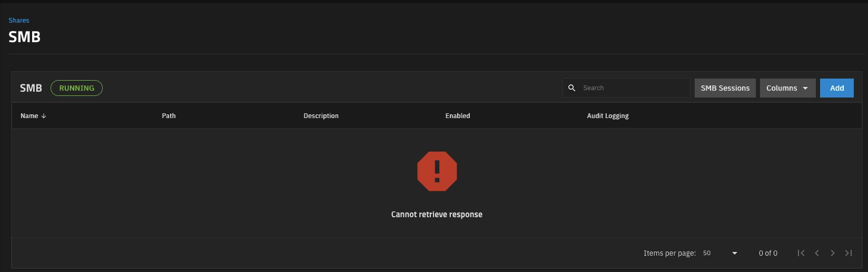Viewport: 868px width, 272px height.
Task: Click the magnifier search icon
Action: pyautogui.click(x=571, y=88)
